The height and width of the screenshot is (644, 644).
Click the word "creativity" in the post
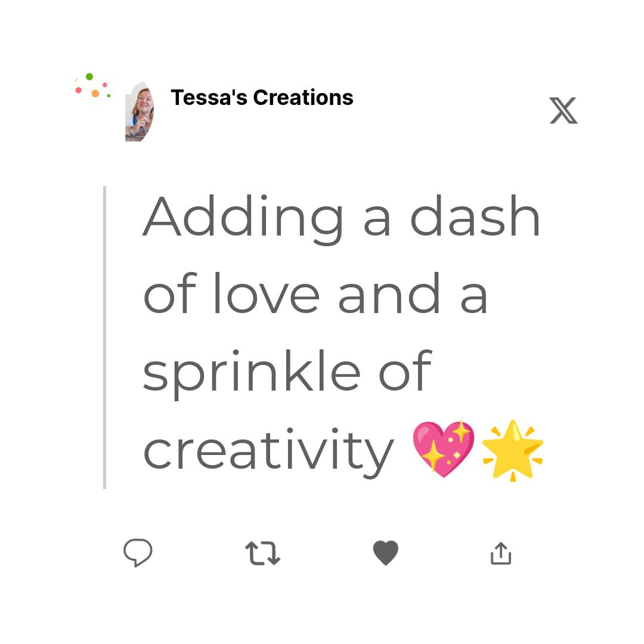(x=268, y=453)
